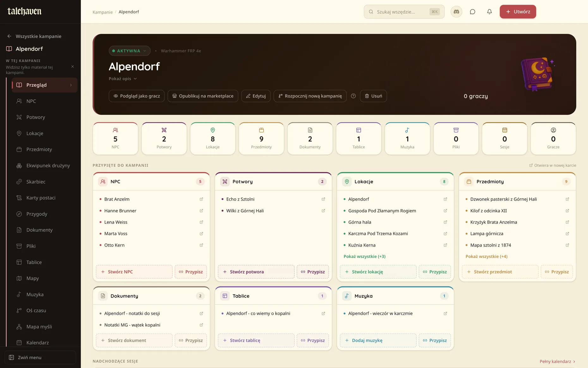Focus the Szukaj wszędzie search field
The image size is (588, 368).
coord(404,12)
